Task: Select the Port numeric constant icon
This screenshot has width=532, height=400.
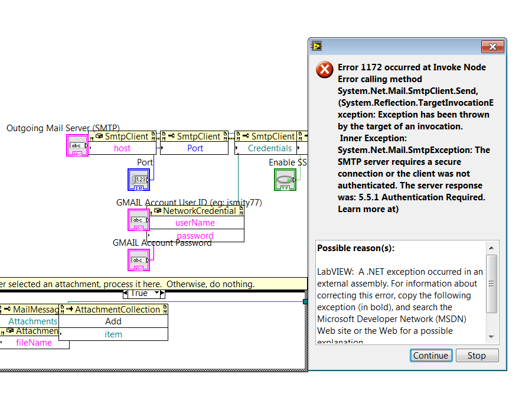Action: pos(139,180)
